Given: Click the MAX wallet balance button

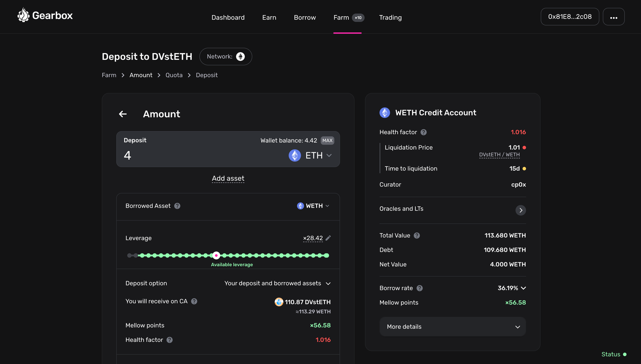Looking at the screenshot, I should click(x=327, y=140).
